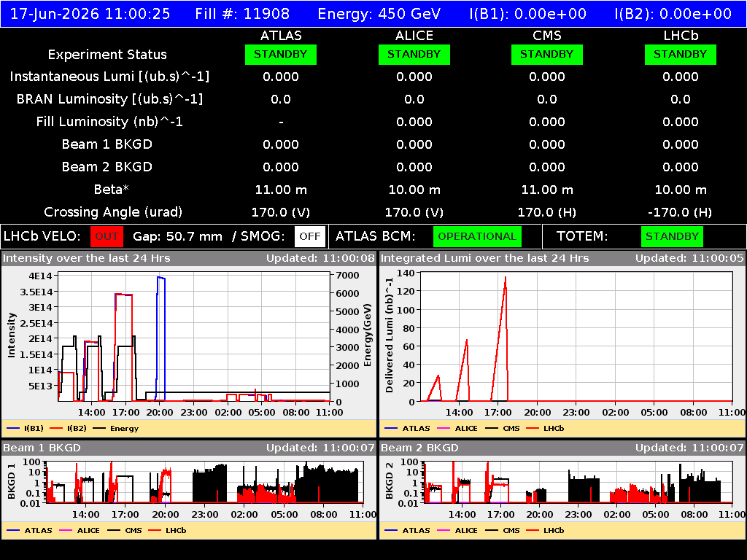
Task: Click the Updated: 11:00:08 intensity timestamp
Action: click(321, 258)
